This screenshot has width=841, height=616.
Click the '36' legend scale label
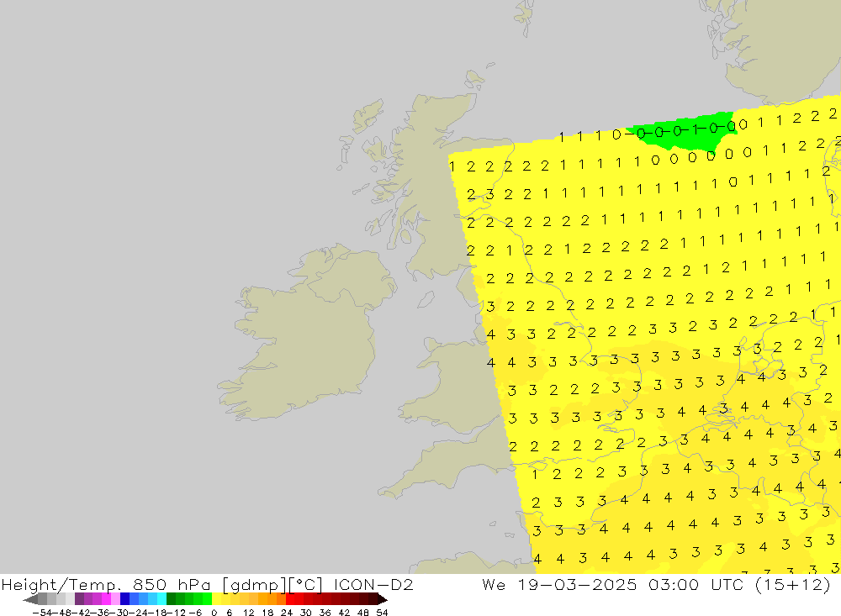point(325,613)
